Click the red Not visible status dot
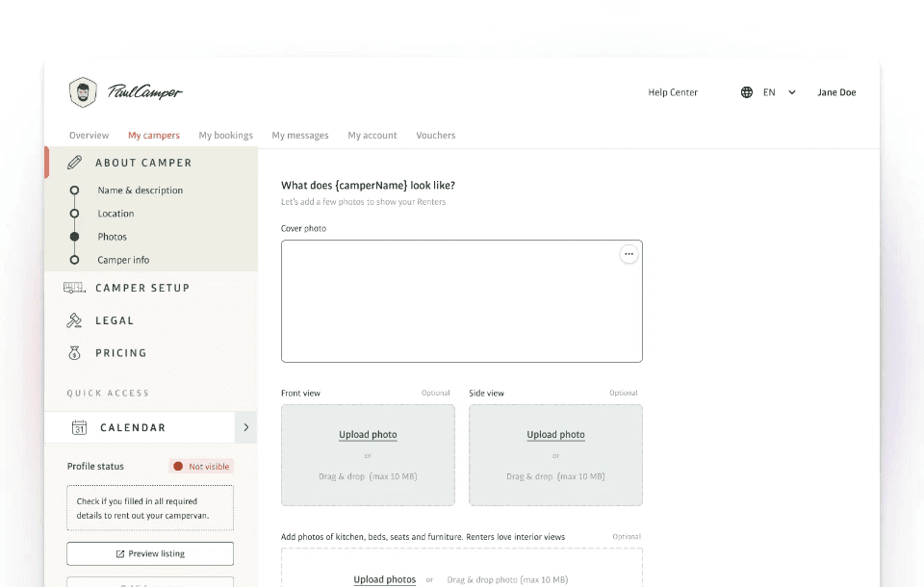The image size is (924, 587). 178,466
